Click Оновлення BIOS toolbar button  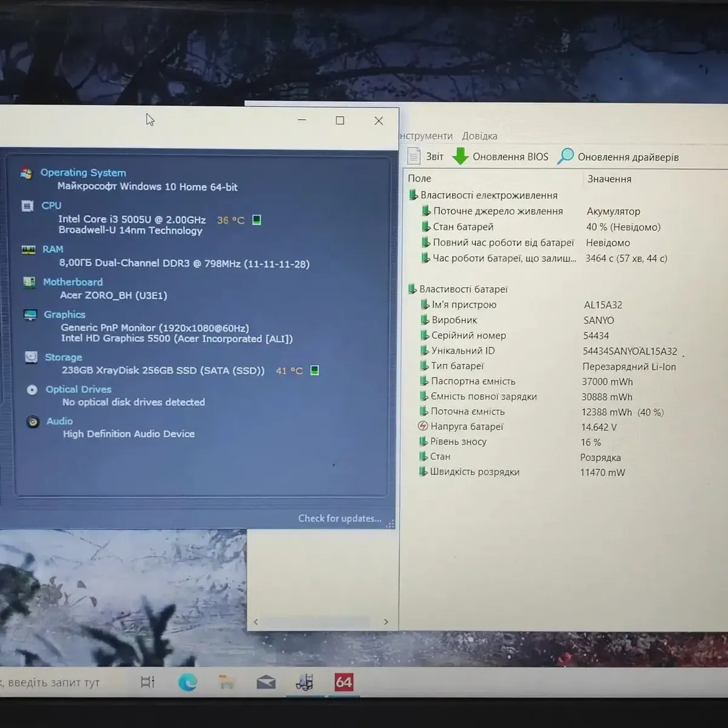point(501,157)
